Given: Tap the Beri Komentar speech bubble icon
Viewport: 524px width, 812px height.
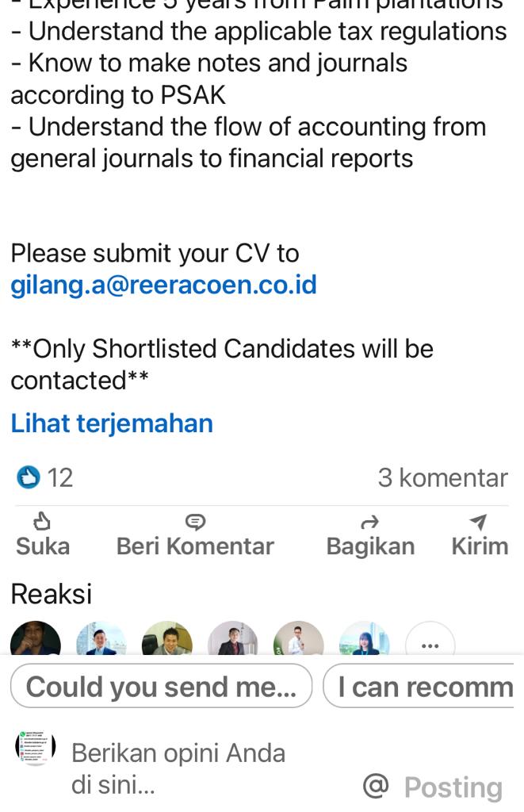Looking at the screenshot, I should coord(195,522).
